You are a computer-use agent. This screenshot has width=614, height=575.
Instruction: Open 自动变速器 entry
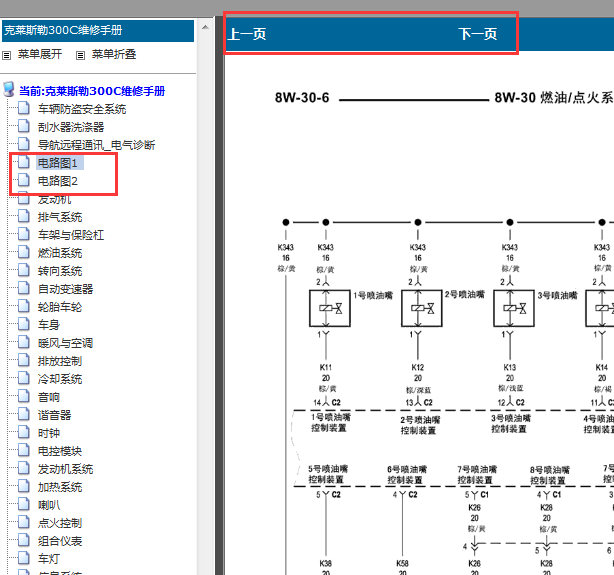[65, 289]
